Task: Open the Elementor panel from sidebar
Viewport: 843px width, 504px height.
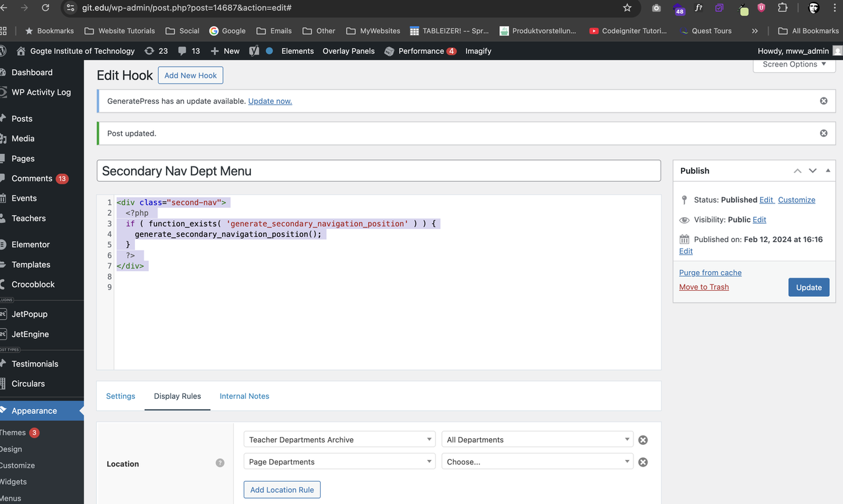Action: [30, 244]
